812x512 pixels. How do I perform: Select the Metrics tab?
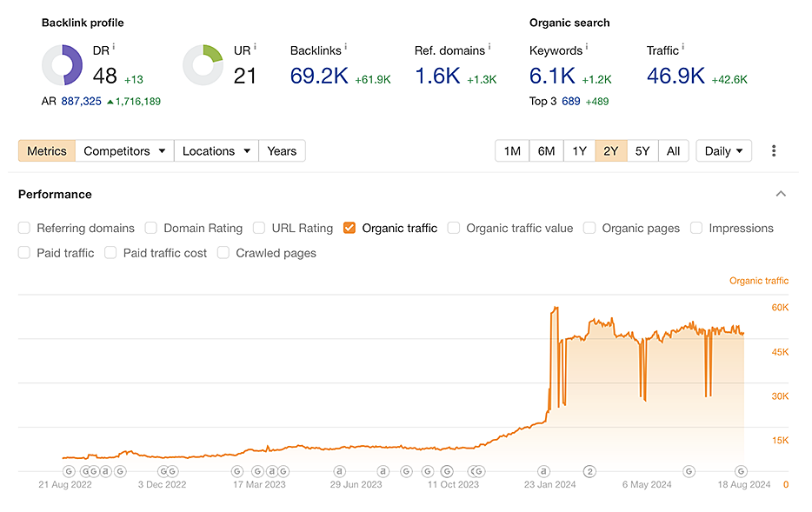[x=47, y=151]
